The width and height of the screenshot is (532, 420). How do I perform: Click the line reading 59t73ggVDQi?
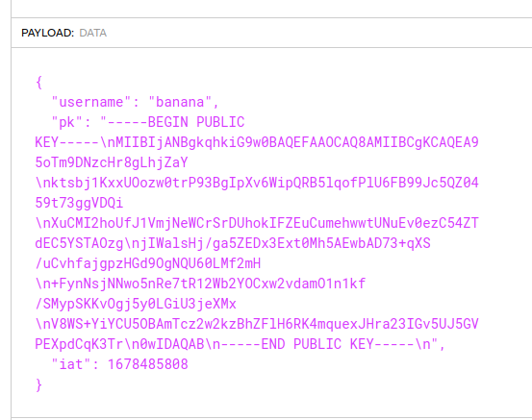click(79, 203)
